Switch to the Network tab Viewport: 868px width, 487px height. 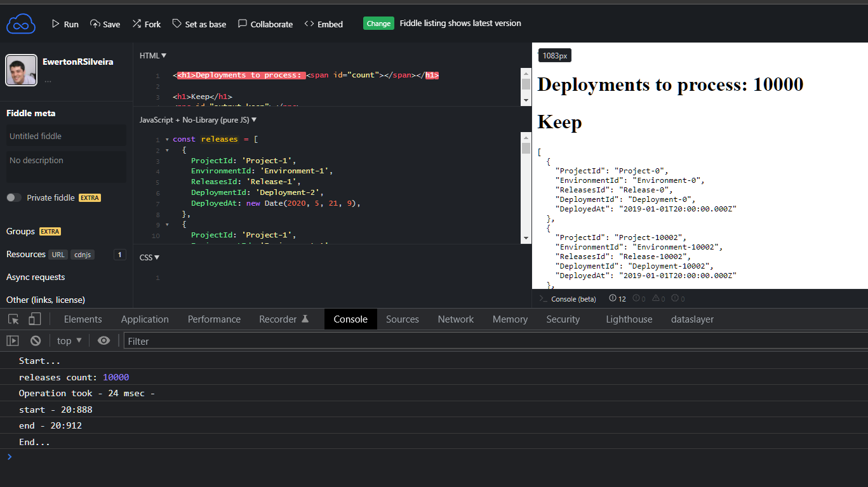coord(456,319)
